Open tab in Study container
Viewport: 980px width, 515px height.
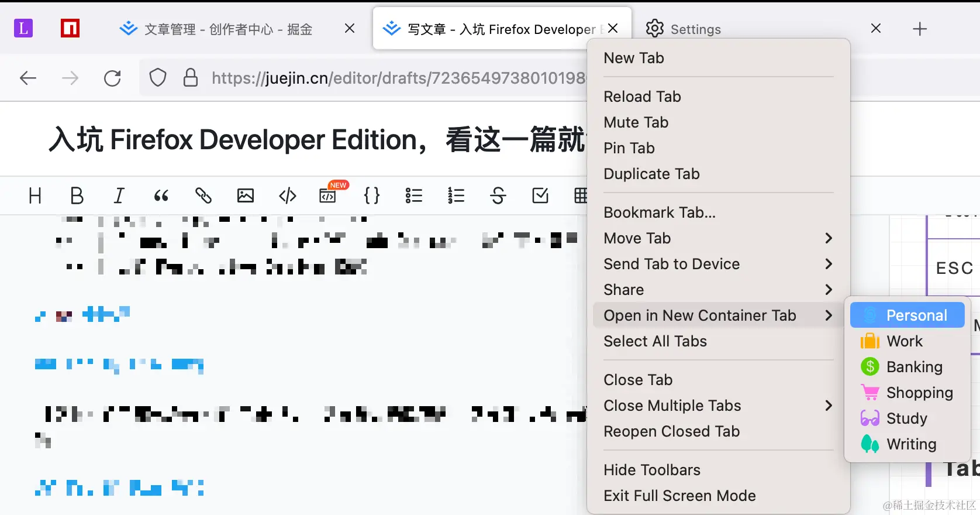click(x=907, y=418)
